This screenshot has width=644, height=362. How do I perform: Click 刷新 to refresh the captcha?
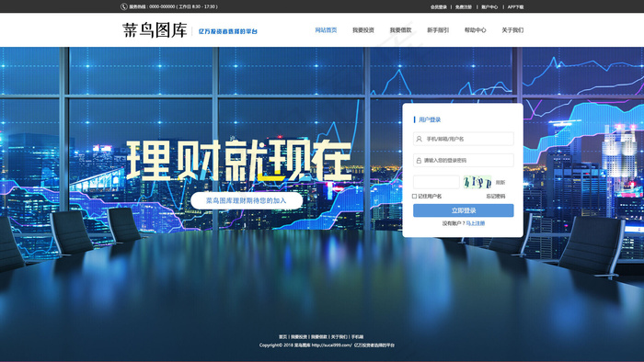coord(500,183)
